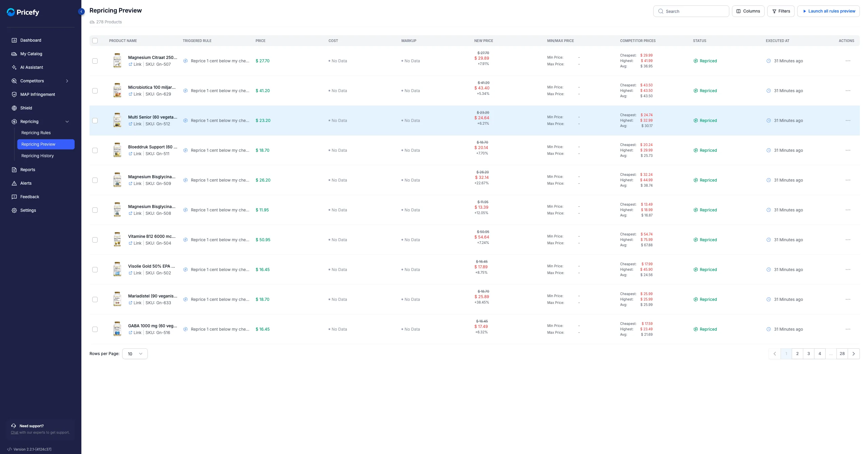The width and height of the screenshot is (868, 454).
Task: Click the Reports document icon
Action: (x=14, y=170)
